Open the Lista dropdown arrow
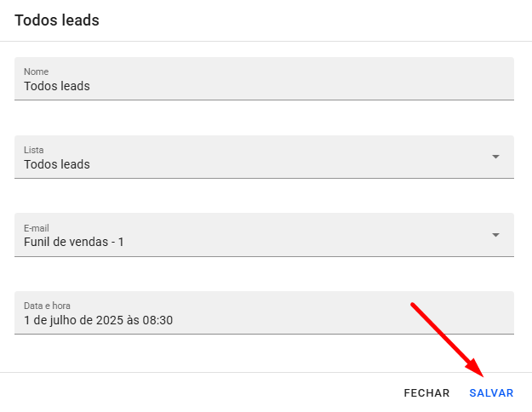This screenshot has width=532, height=412. (495, 157)
